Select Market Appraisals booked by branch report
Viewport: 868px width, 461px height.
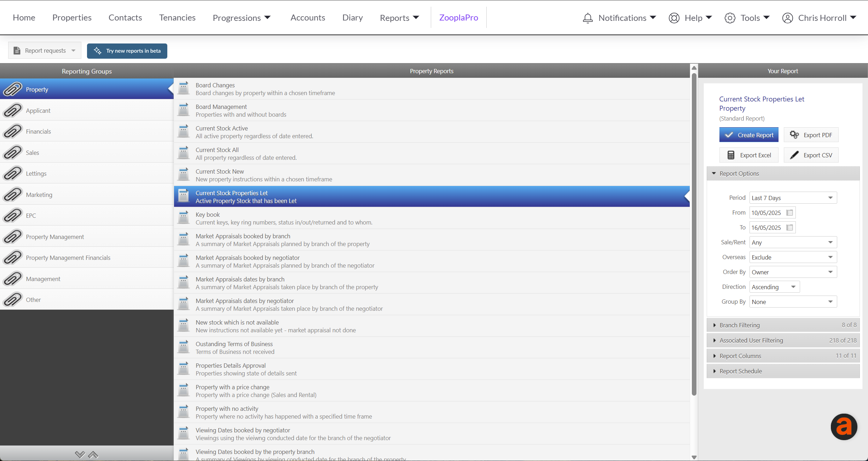(432, 240)
